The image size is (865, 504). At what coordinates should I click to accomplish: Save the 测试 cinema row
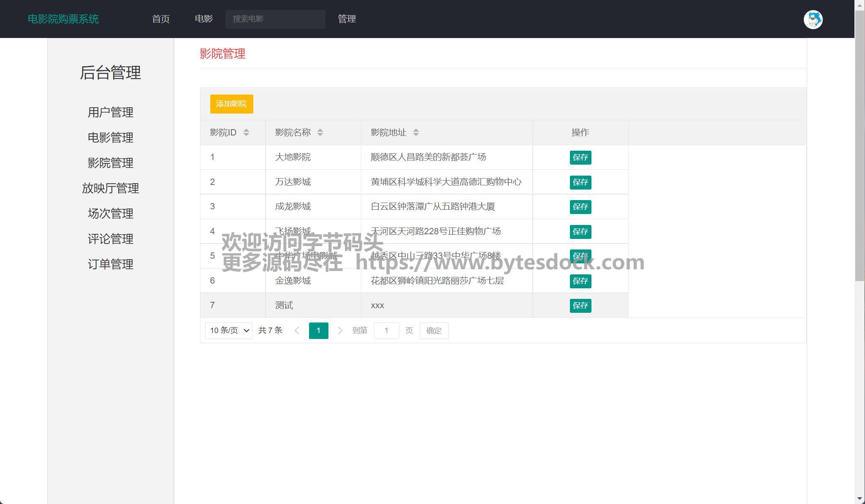[x=580, y=306]
